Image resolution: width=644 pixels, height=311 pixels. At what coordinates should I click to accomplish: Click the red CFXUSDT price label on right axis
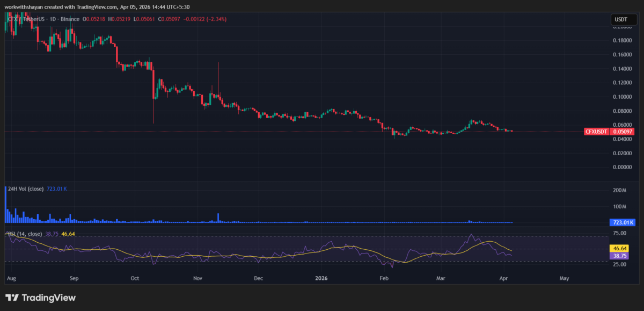coord(596,131)
